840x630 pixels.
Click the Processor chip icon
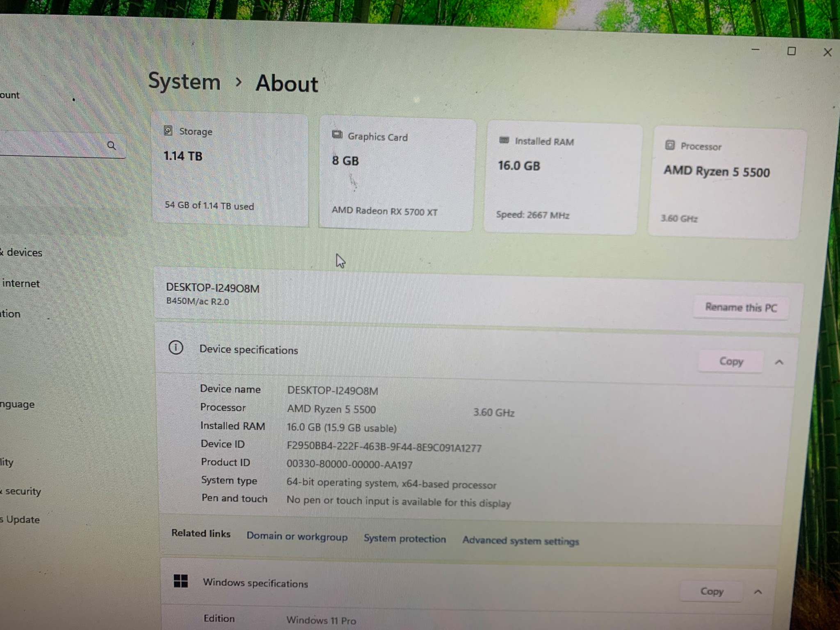(x=670, y=145)
